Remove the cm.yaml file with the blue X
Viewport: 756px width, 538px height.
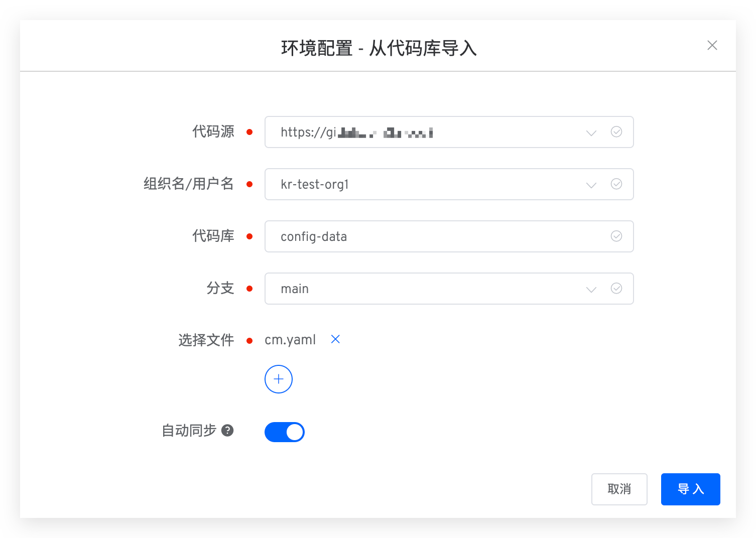335,340
